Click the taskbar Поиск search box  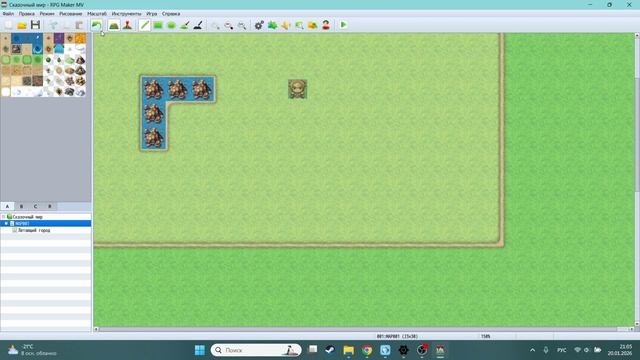click(x=256, y=350)
